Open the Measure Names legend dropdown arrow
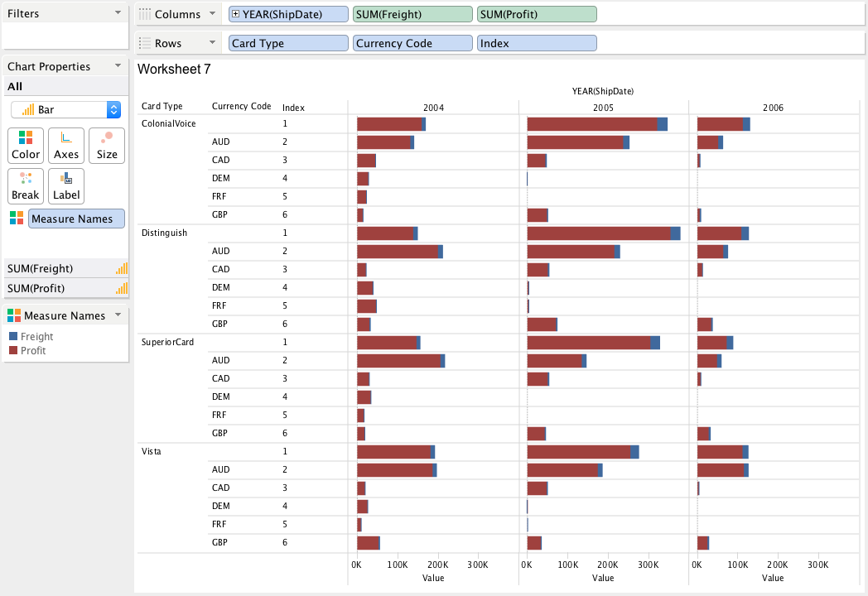Viewport: 868px width, 596px height. [x=118, y=315]
